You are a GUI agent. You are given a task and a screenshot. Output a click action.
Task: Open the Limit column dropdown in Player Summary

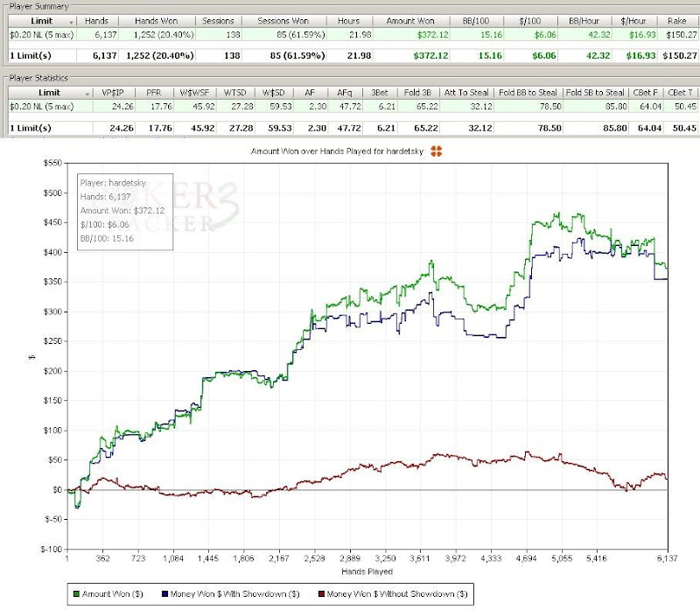(71, 22)
